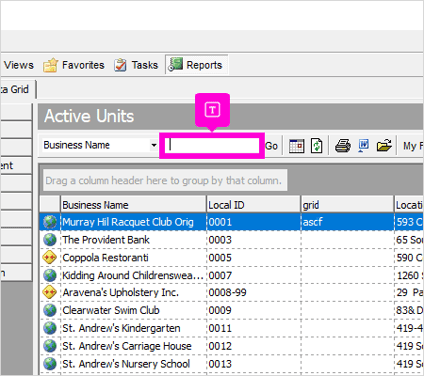Switch to the Reports tab
Screen dimensions: 424x376
(196, 65)
